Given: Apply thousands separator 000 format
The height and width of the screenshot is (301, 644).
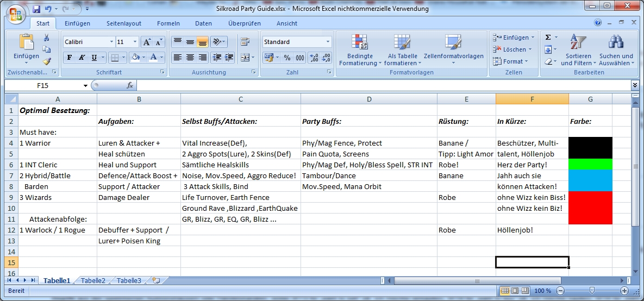Looking at the screenshot, I should tap(300, 58).
